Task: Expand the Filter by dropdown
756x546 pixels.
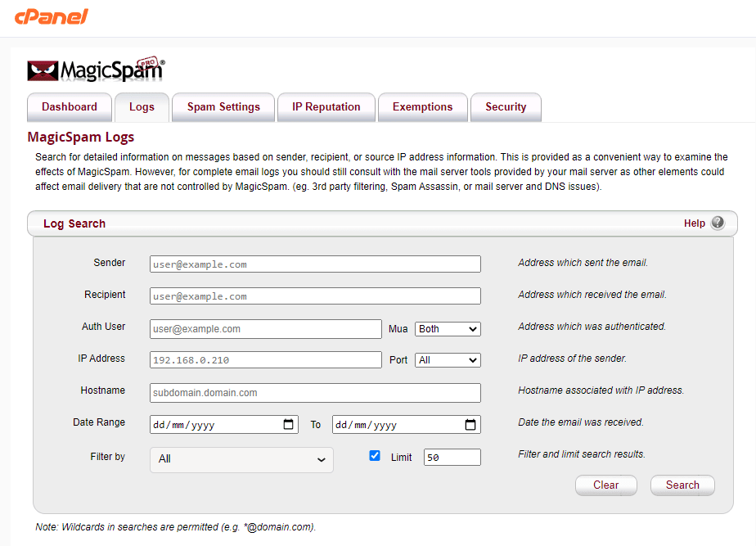Action: point(241,459)
